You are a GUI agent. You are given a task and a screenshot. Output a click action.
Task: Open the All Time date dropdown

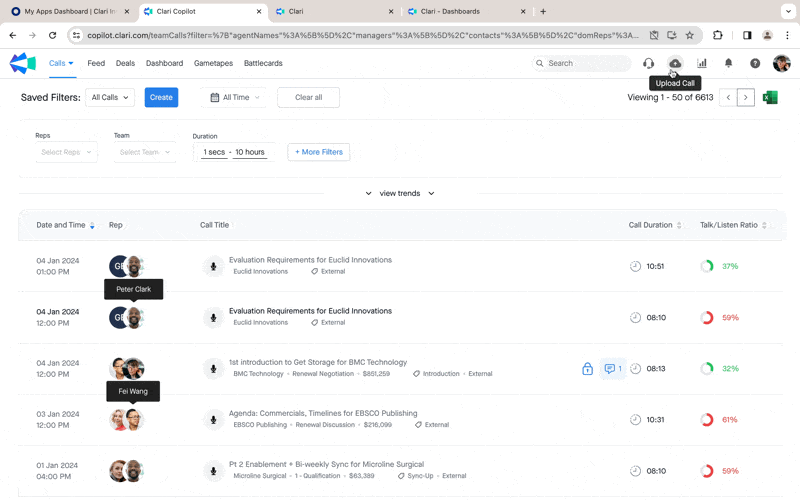click(x=235, y=97)
